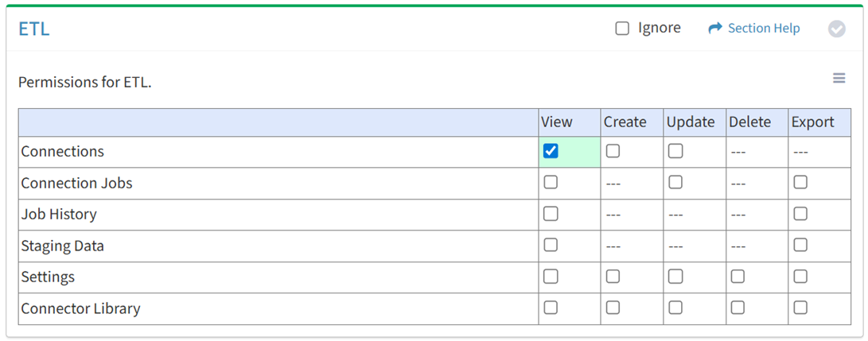The image size is (868, 341).
Task: Check Delete permission for Settings
Action: point(738,277)
